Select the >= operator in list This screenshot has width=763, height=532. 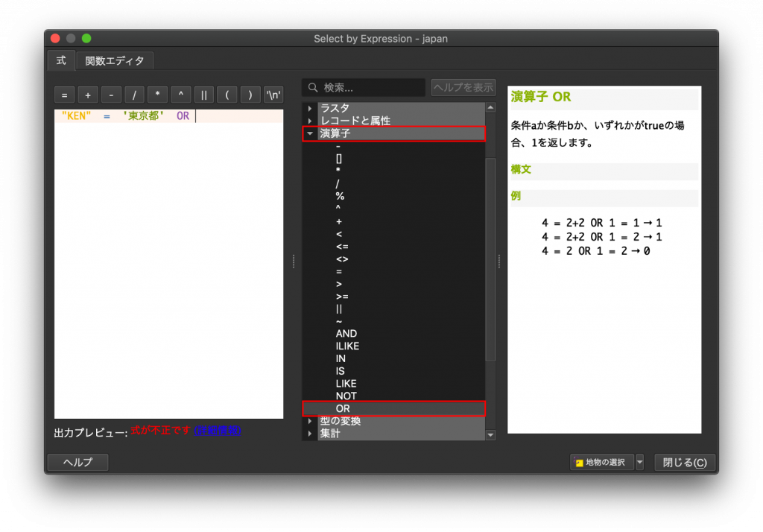342,297
